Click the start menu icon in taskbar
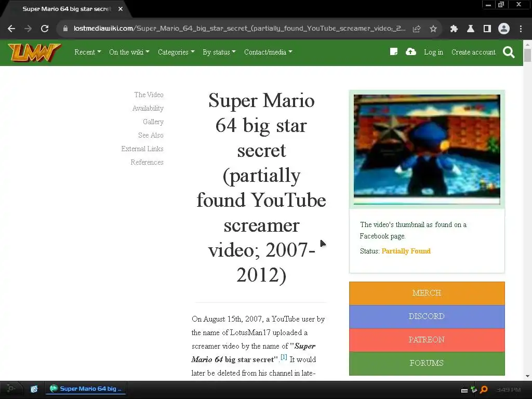The image size is (532, 399). point(10,389)
